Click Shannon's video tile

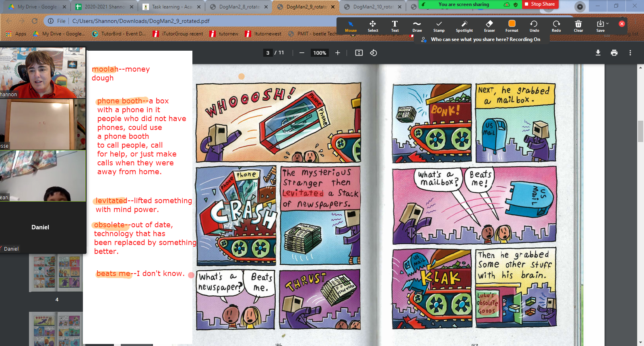(x=43, y=73)
